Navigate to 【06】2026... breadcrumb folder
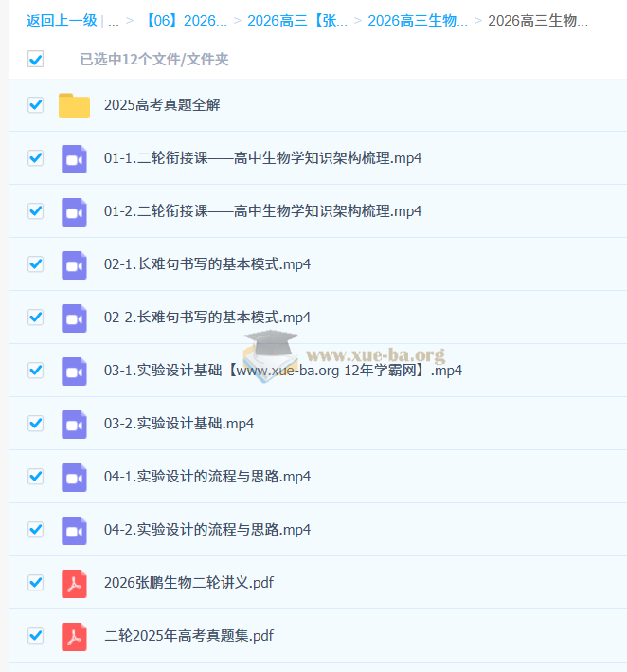This screenshot has width=627, height=672. point(186,21)
